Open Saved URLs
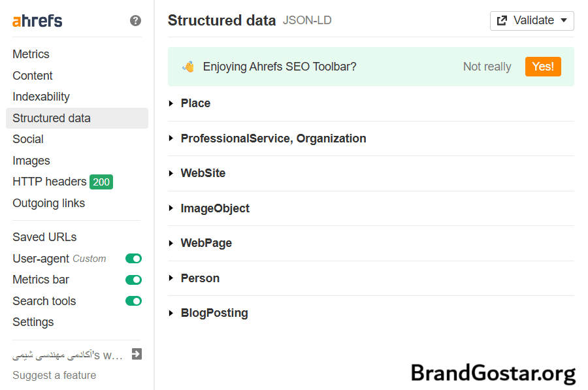Screen dimensions: 588x390 coord(44,237)
